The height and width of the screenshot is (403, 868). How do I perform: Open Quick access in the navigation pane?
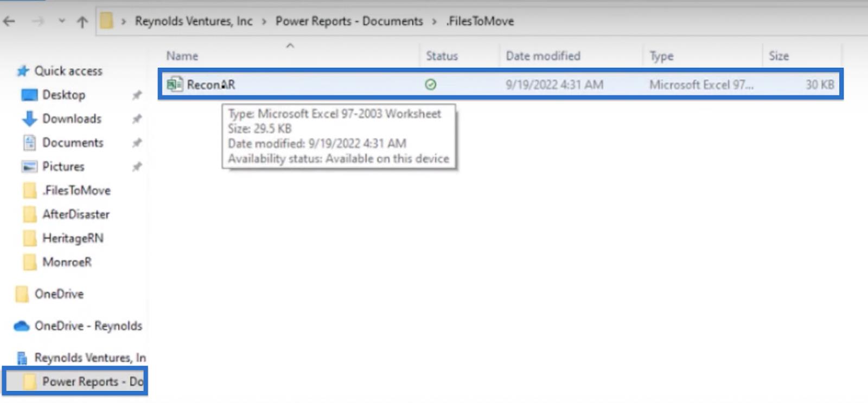point(68,71)
